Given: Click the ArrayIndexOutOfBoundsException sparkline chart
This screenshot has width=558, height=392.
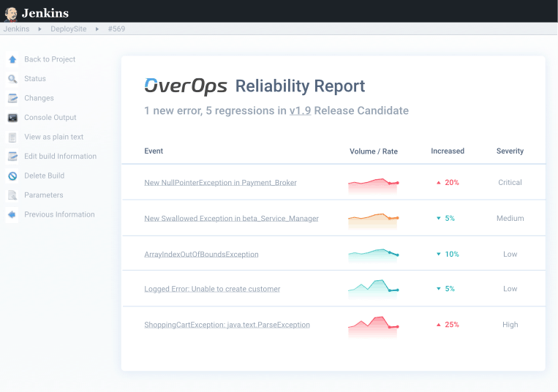Looking at the screenshot, I should point(373,255).
